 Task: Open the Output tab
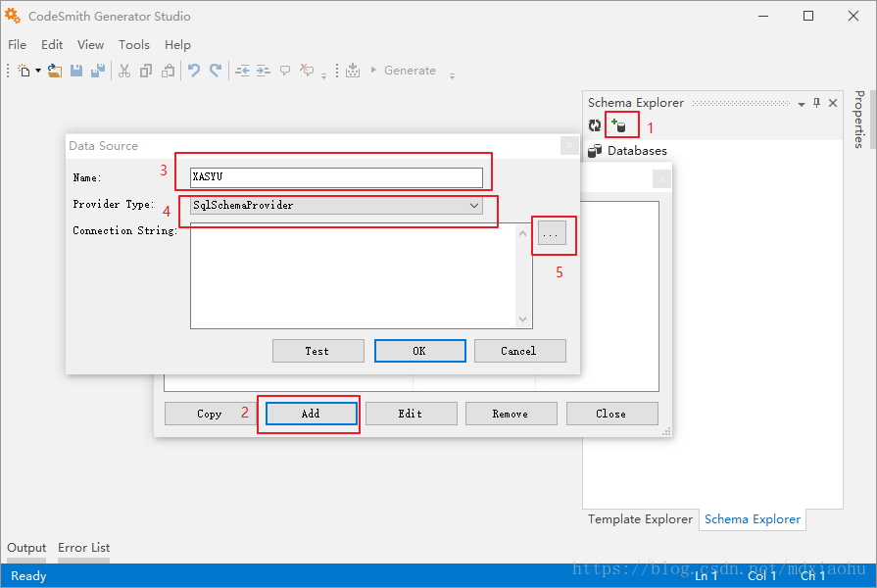pos(26,548)
